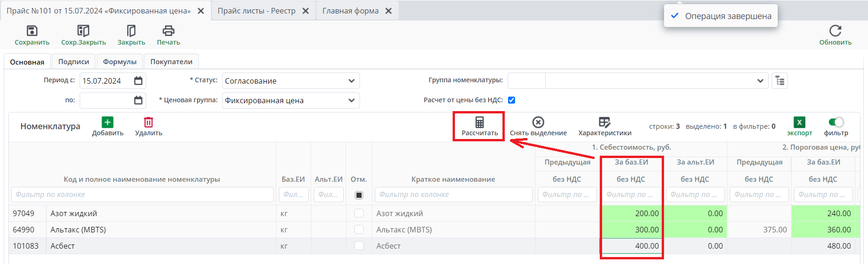Image resolution: width=868 pixels, height=264 pixels.
Task: Click the nomenclature name column filter field
Action: [142, 195]
